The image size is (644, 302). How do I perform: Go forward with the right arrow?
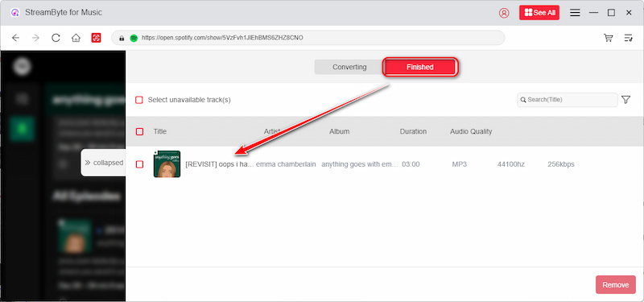[x=35, y=38]
